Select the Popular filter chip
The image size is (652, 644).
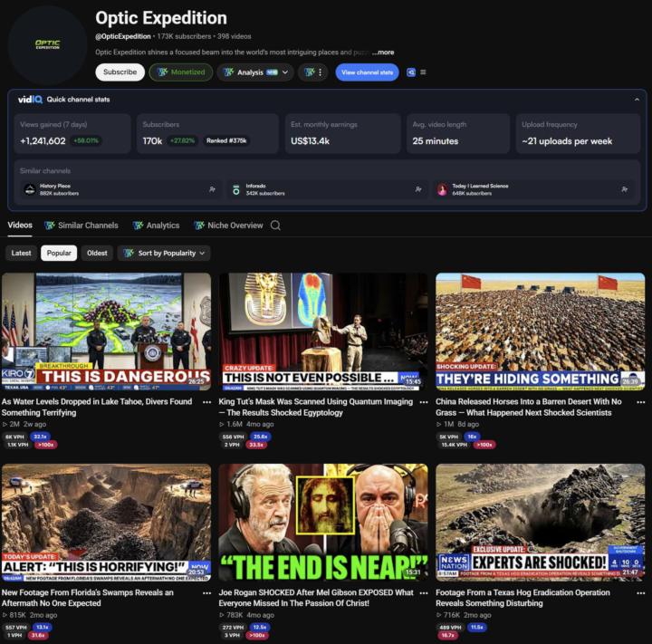pyautogui.click(x=59, y=253)
